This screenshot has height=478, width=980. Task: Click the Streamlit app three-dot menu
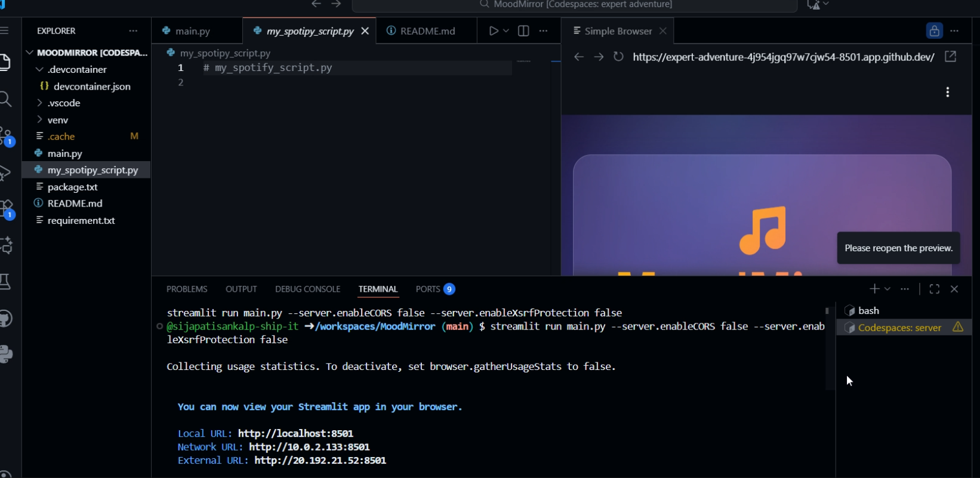[x=948, y=92]
